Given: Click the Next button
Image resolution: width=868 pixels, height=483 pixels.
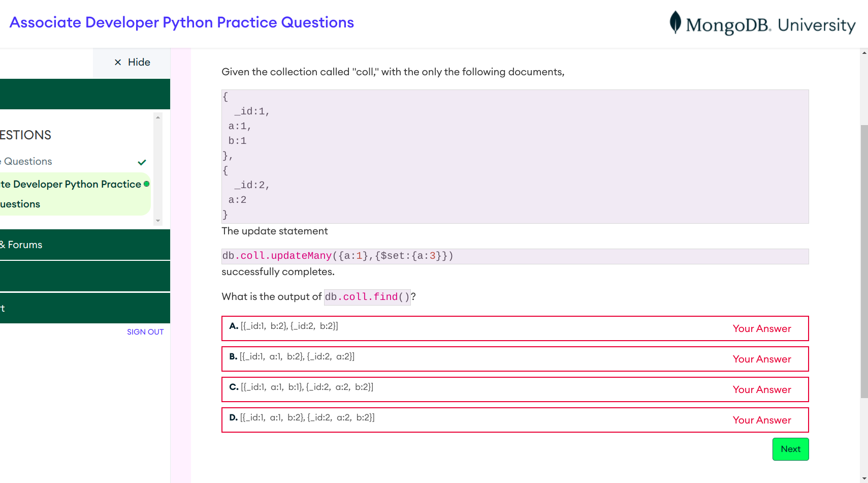Looking at the screenshot, I should coord(790,449).
